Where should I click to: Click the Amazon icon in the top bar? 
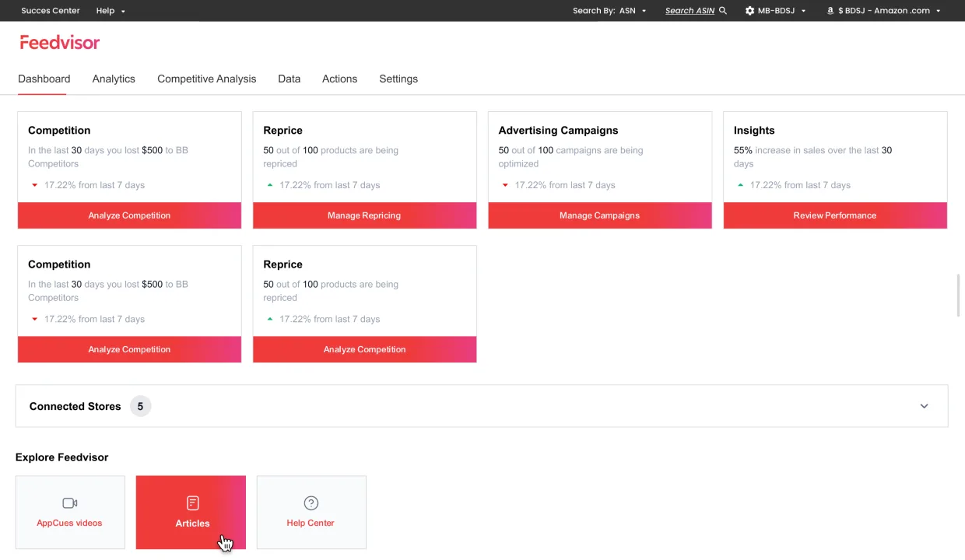tap(830, 11)
